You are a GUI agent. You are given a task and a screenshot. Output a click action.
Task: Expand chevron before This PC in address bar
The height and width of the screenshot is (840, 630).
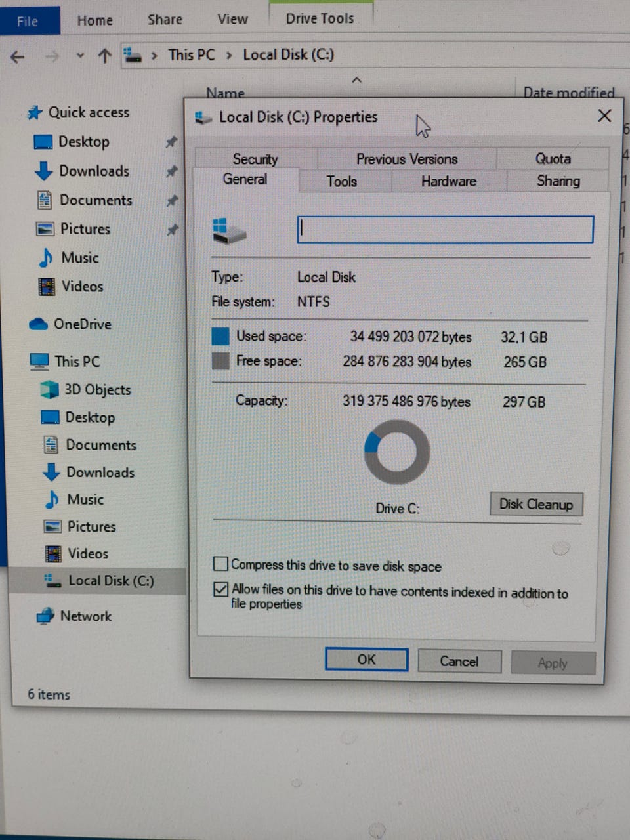pos(154,55)
